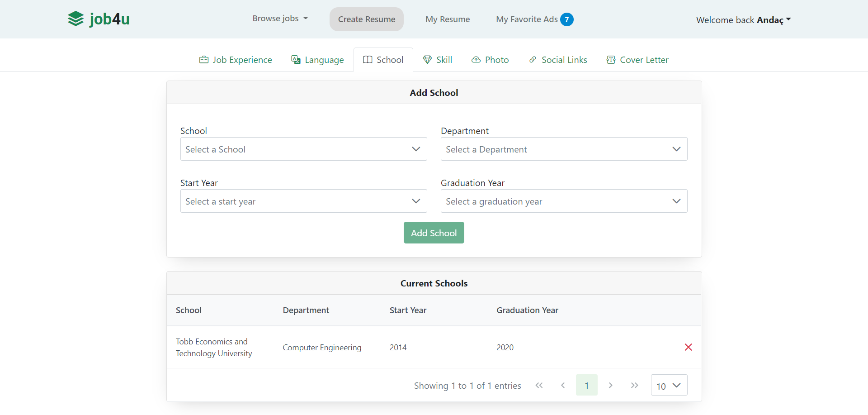Click the Add School panel heading
868x415 pixels.
[x=434, y=93]
